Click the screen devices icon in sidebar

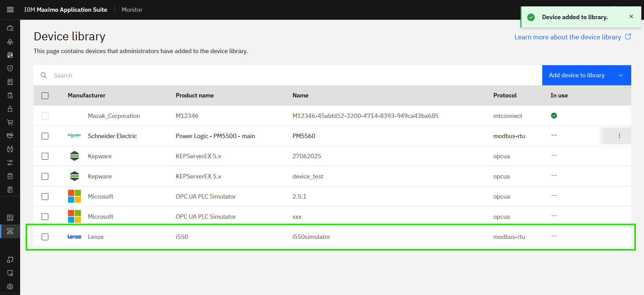(10, 260)
